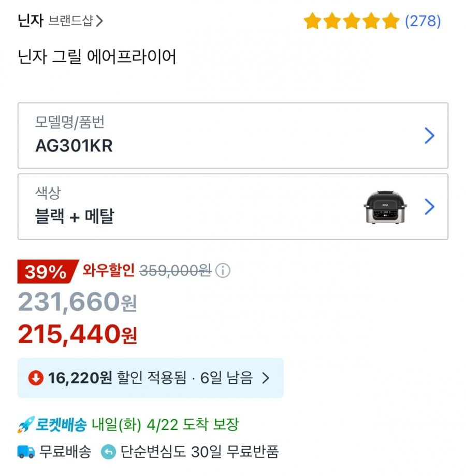Click the rocket icon for 로켓배송
Image resolution: width=466 pixels, height=476 pixels.
(25, 425)
